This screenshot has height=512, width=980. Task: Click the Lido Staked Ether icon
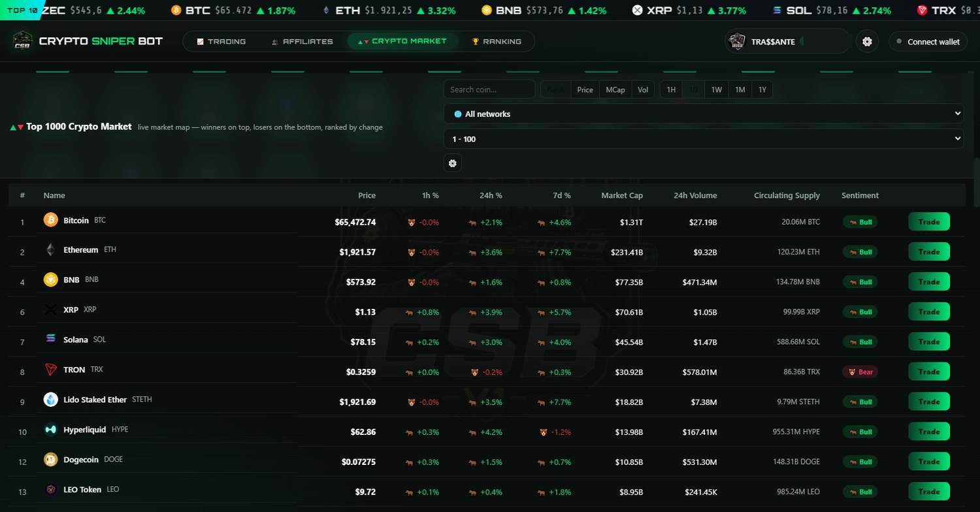click(x=51, y=400)
